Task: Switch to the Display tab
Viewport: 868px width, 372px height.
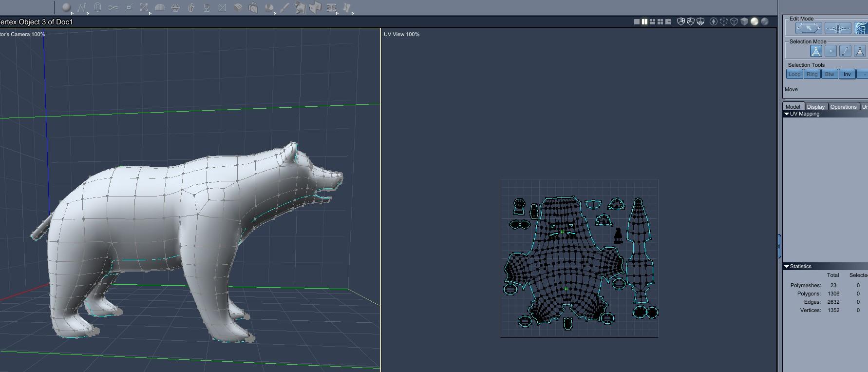Action: click(816, 107)
